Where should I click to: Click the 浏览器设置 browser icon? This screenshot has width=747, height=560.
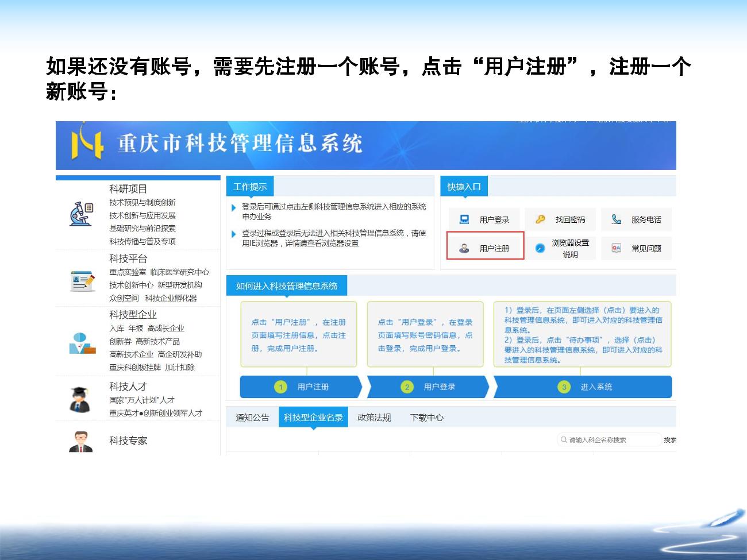click(x=540, y=248)
